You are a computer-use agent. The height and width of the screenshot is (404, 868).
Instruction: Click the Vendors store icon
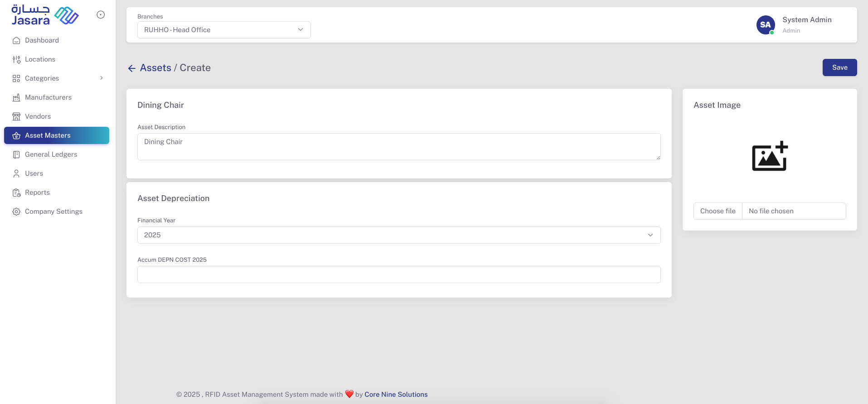coord(16,116)
